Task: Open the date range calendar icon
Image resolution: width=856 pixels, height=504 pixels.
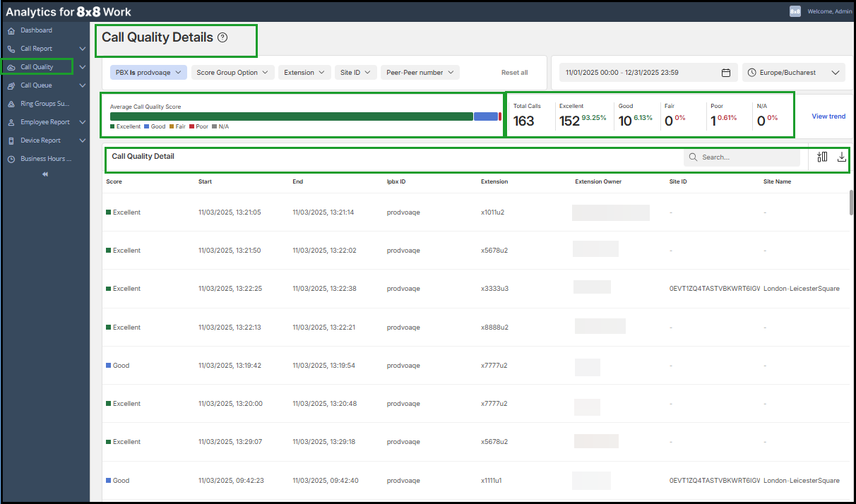Action: coord(725,73)
